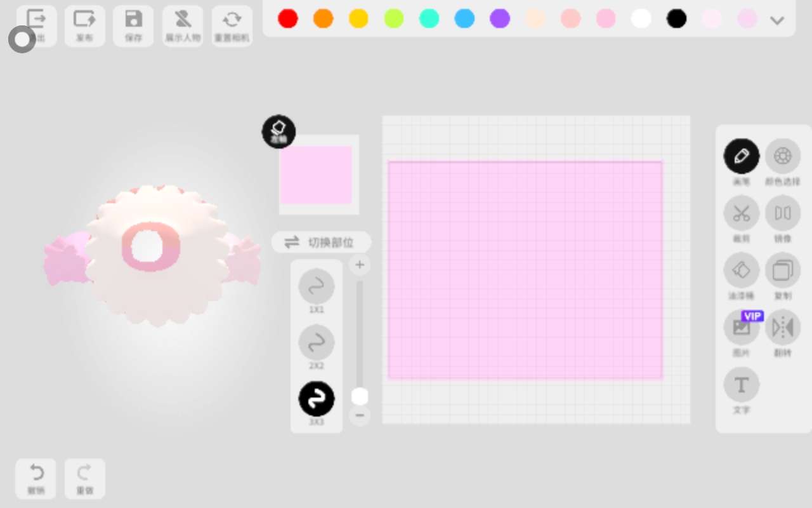
Task: Click the save (保存) button
Action: coord(133,25)
